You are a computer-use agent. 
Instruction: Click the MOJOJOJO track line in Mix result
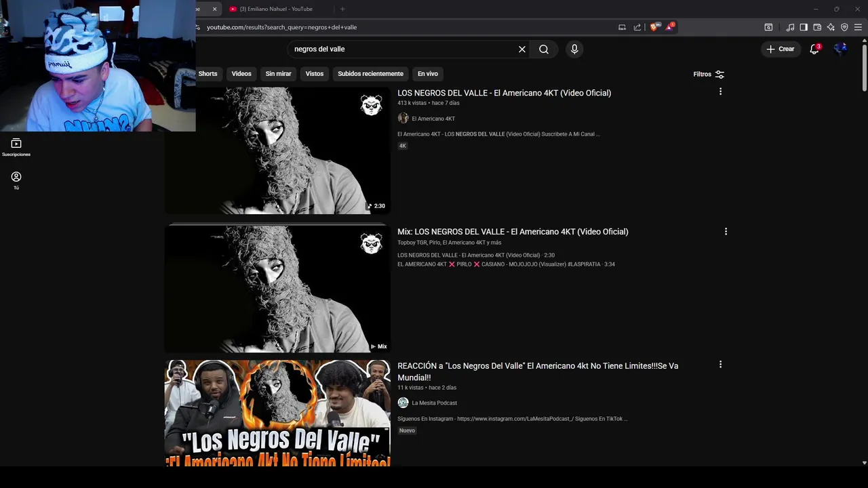506,264
